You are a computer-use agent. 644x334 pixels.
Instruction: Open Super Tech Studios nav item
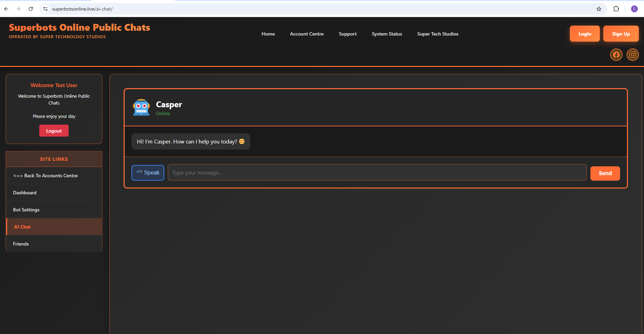tap(438, 34)
